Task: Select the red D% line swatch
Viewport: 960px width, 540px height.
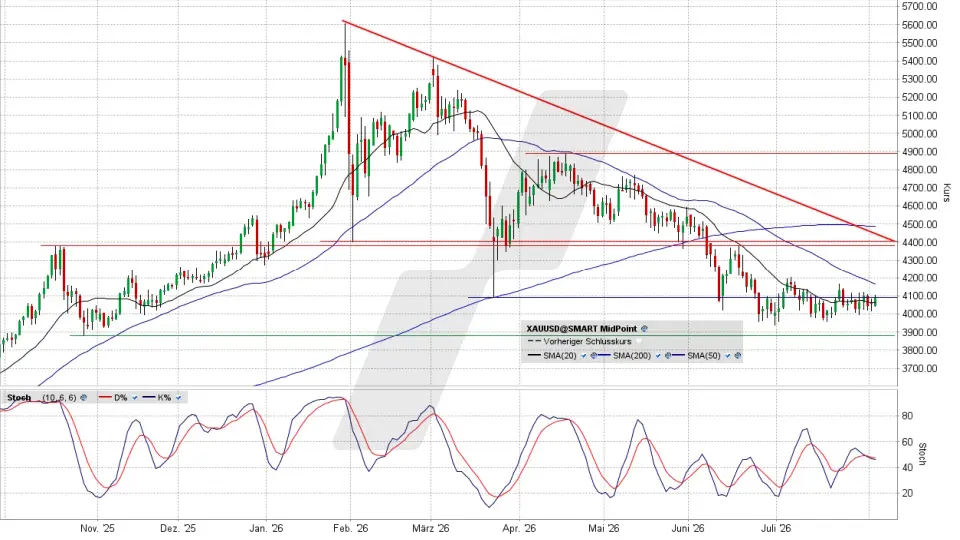Action: pyautogui.click(x=105, y=397)
